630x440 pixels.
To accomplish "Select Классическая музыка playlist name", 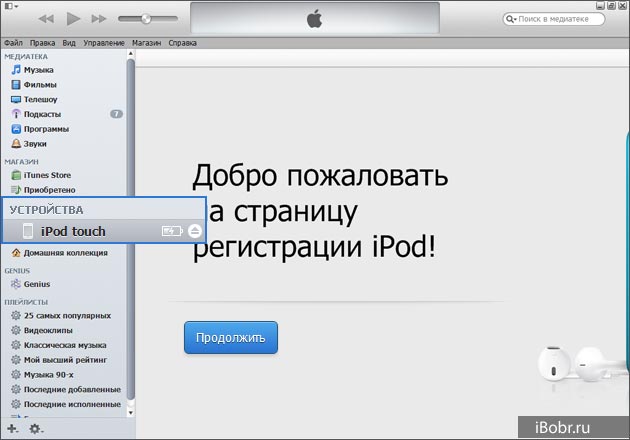I will click(x=65, y=345).
